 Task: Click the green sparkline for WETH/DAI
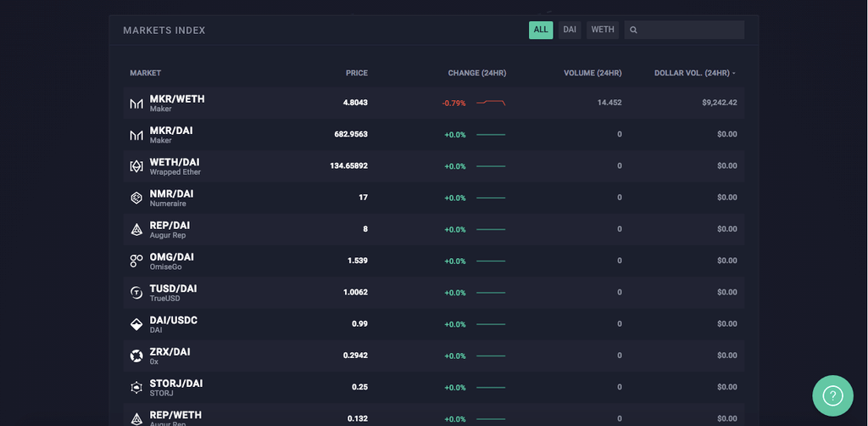[491, 166]
